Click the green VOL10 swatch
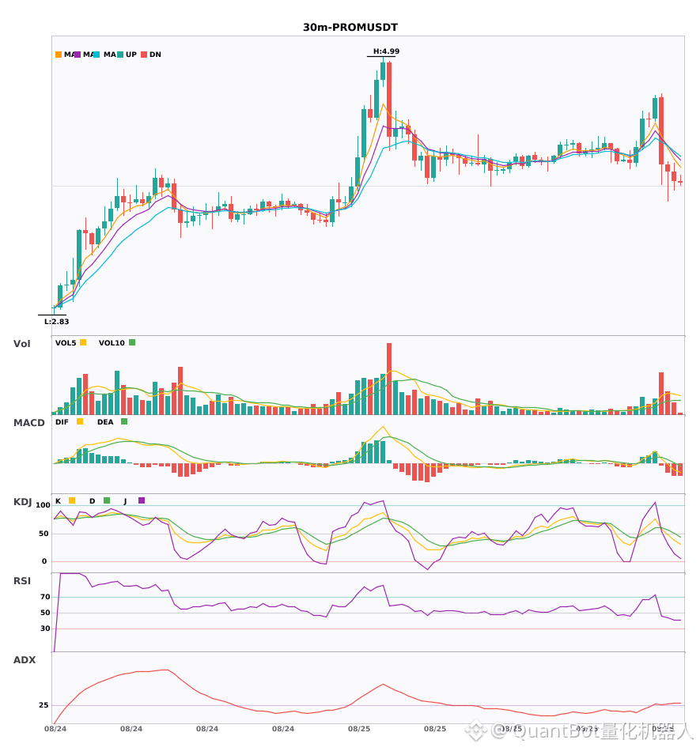 click(132, 342)
